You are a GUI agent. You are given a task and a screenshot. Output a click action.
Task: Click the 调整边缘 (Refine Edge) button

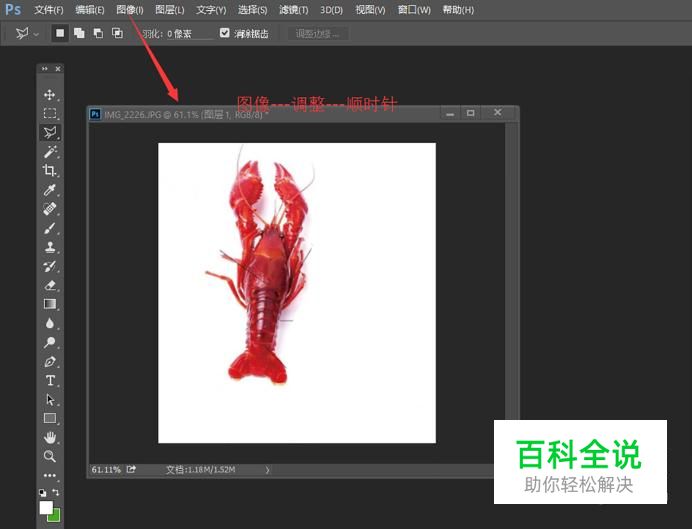(x=319, y=33)
